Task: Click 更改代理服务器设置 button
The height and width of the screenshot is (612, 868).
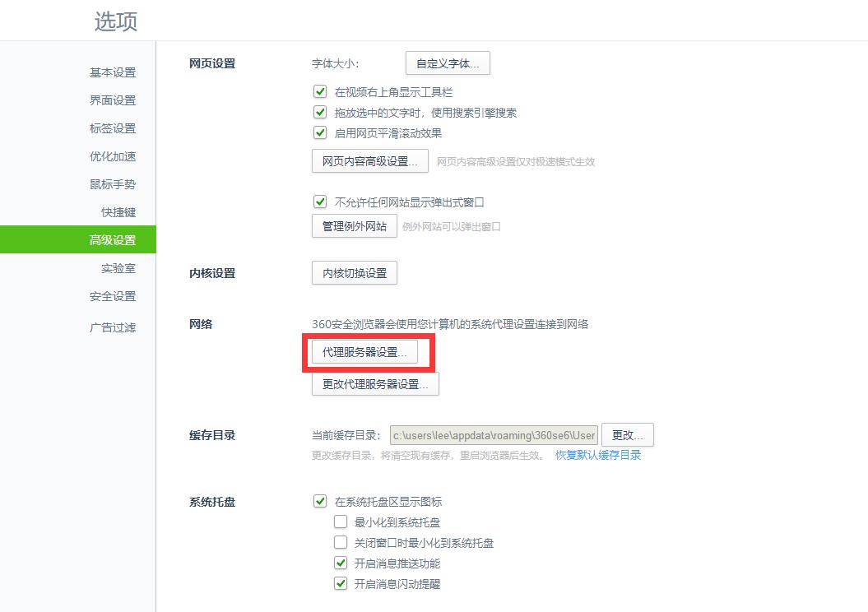Action: click(x=374, y=383)
